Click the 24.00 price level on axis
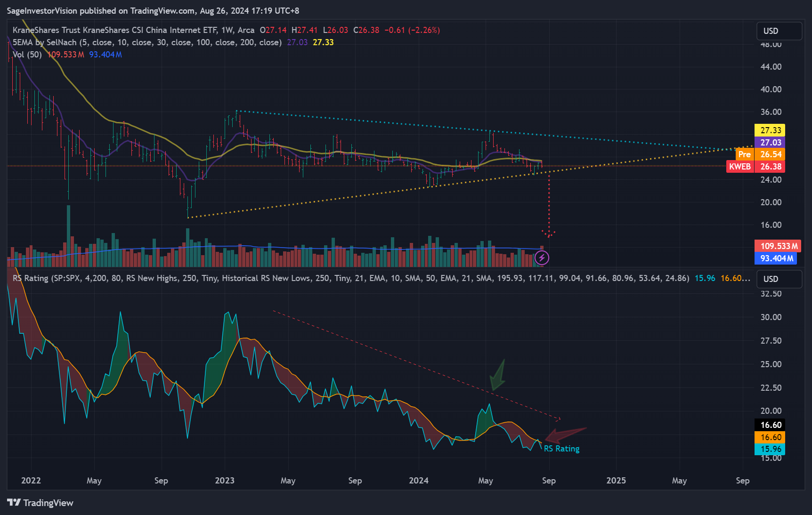The height and width of the screenshot is (515, 812). click(771, 180)
